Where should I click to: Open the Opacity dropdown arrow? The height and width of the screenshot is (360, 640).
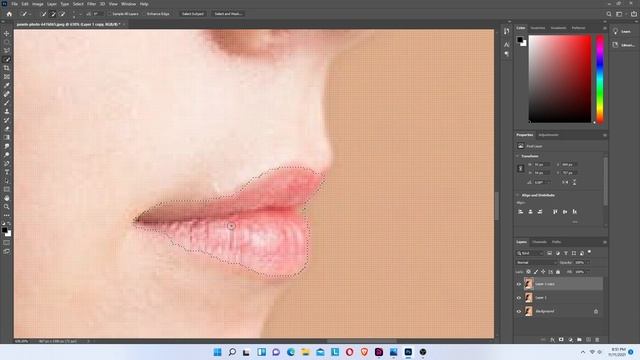click(x=587, y=262)
